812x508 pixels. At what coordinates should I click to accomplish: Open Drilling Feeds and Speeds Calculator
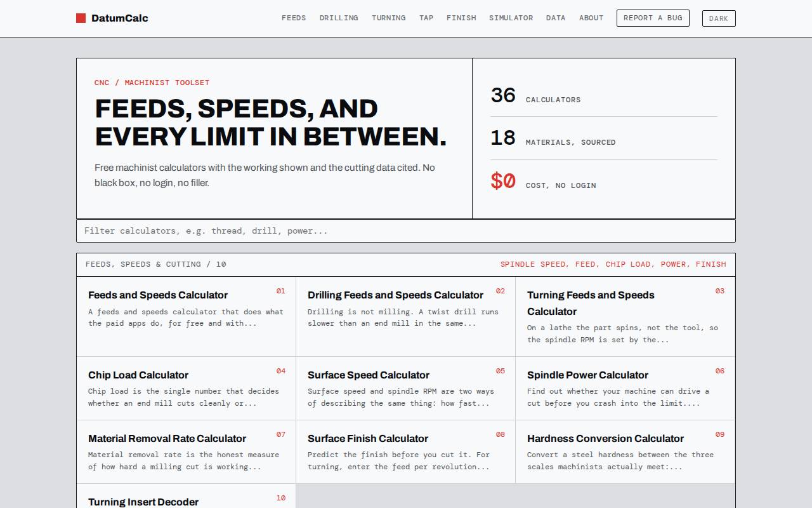406,317
